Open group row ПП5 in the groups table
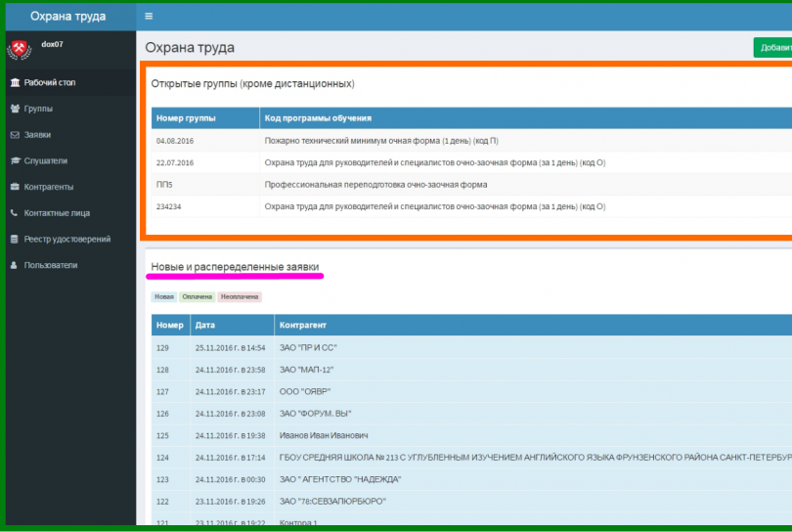The width and height of the screenshot is (792, 532). pos(471,185)
